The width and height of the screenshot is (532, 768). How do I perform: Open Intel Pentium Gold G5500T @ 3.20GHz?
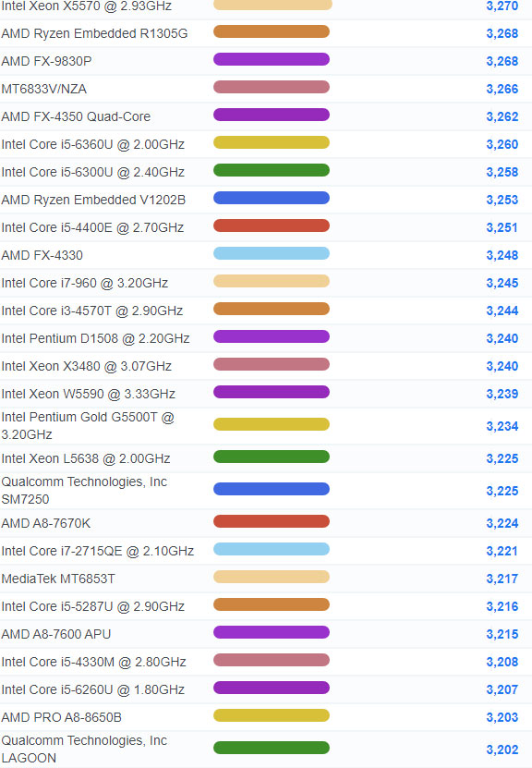point(88,426)
